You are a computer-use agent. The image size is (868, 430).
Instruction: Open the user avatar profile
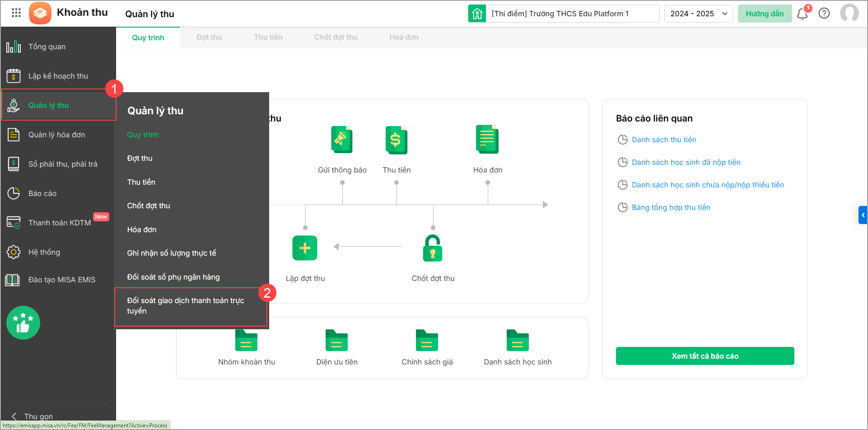click(x=849, y=14)
